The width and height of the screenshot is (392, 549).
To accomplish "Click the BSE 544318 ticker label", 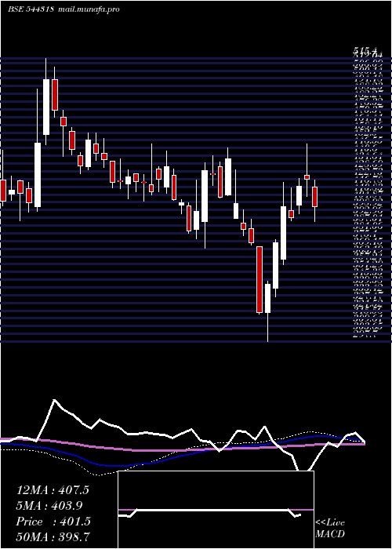I will [x=31, y=9].
